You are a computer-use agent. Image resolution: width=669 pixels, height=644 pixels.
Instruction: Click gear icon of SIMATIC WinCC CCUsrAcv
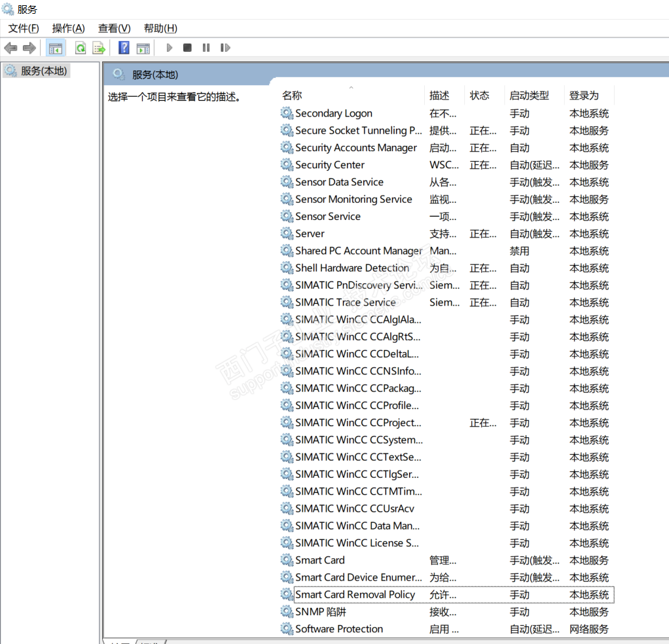(x=287, y=509)
